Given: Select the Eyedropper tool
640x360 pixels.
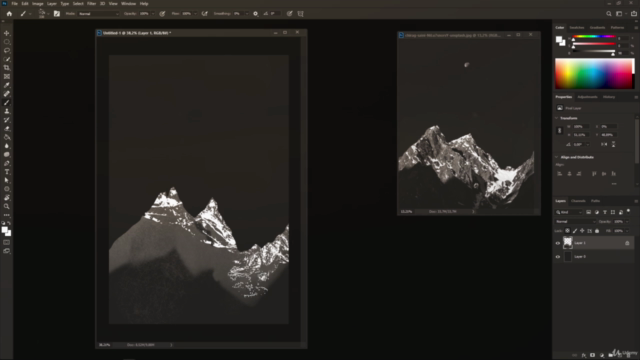Looking at the screenshot, I should click(x=7, y=85).
